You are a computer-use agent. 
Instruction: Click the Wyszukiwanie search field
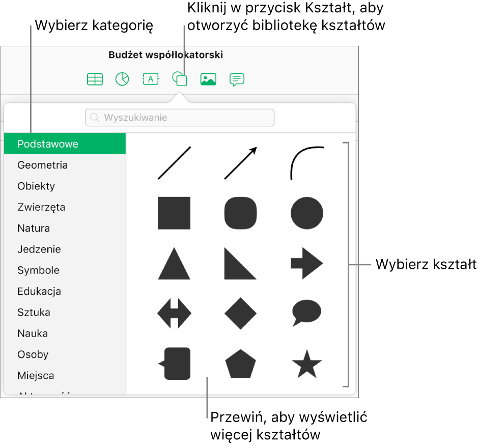point(180,118)
